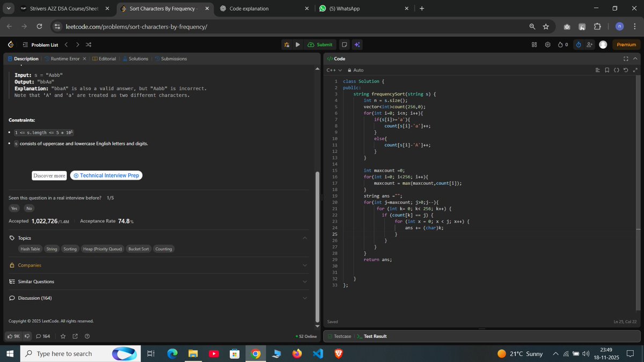
Task: Select No for seen in real interview
Action: [x=29, y=208]
